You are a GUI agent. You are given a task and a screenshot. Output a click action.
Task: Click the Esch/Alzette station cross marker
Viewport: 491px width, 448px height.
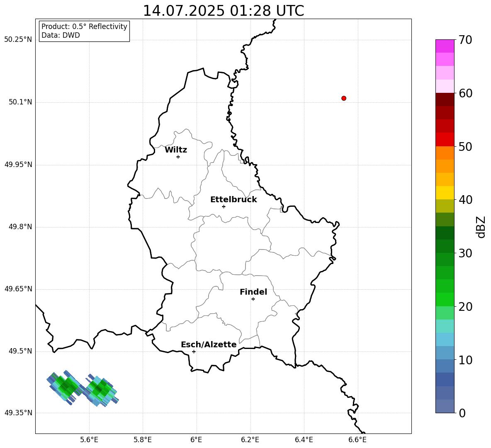tap(194, 351)
